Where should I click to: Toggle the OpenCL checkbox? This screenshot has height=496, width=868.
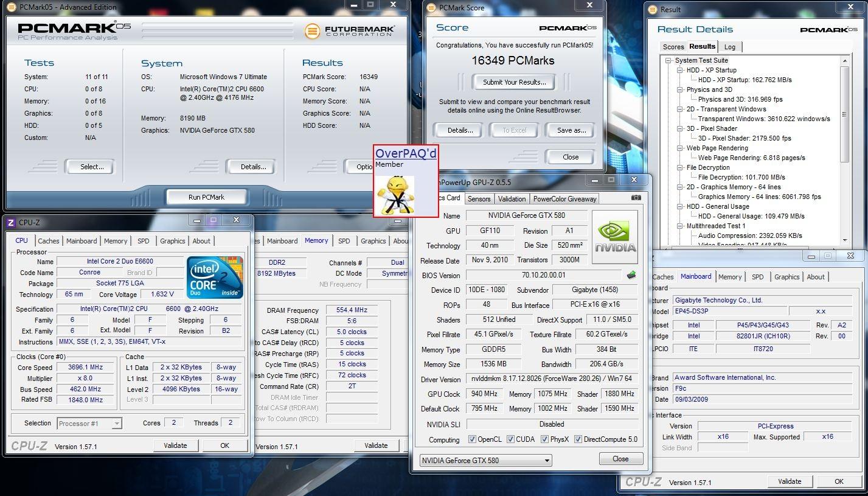coord(472,439)
